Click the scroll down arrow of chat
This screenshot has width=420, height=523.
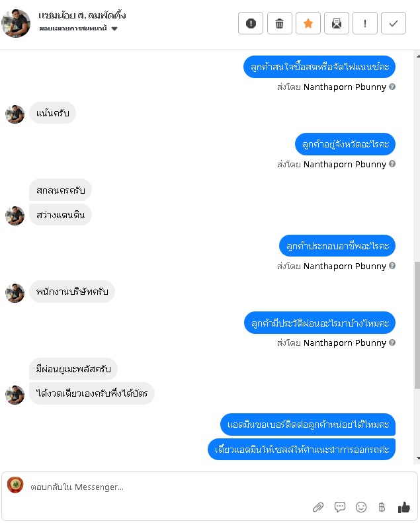click(x=417, y=458)
